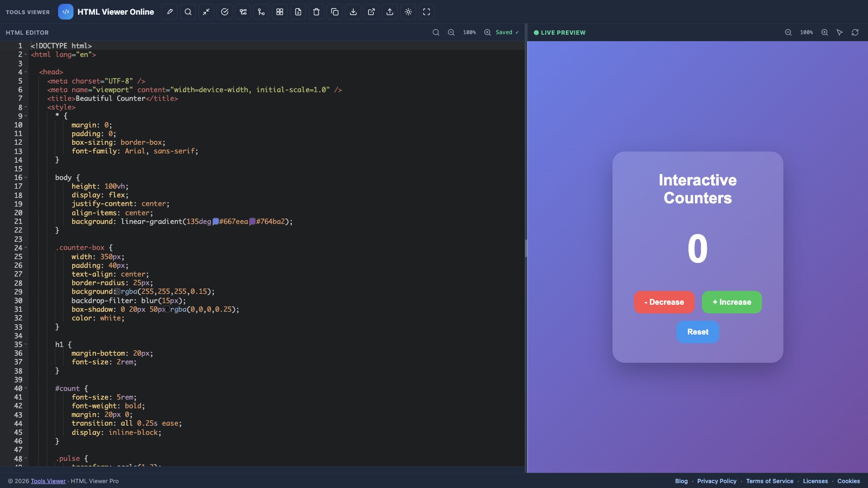Click the counter number 0 in preview
868x488 pixels.
click(x=698, y=249)
